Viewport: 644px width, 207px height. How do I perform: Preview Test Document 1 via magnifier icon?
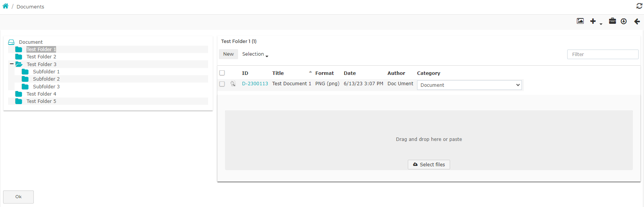point(233,84)
